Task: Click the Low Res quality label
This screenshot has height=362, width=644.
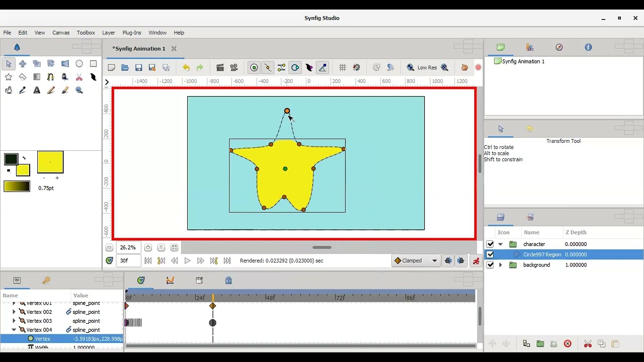Action: click(427, 67)
